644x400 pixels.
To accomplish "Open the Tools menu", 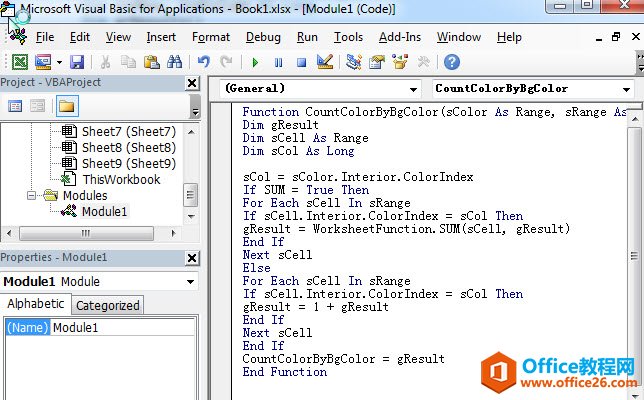I will coord(348,37).
